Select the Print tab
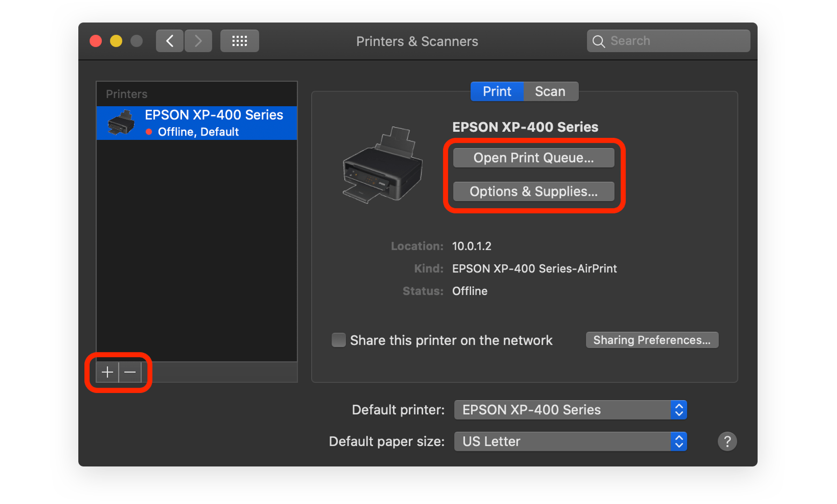The image size is (837, 504). click(x=497, y=91)
